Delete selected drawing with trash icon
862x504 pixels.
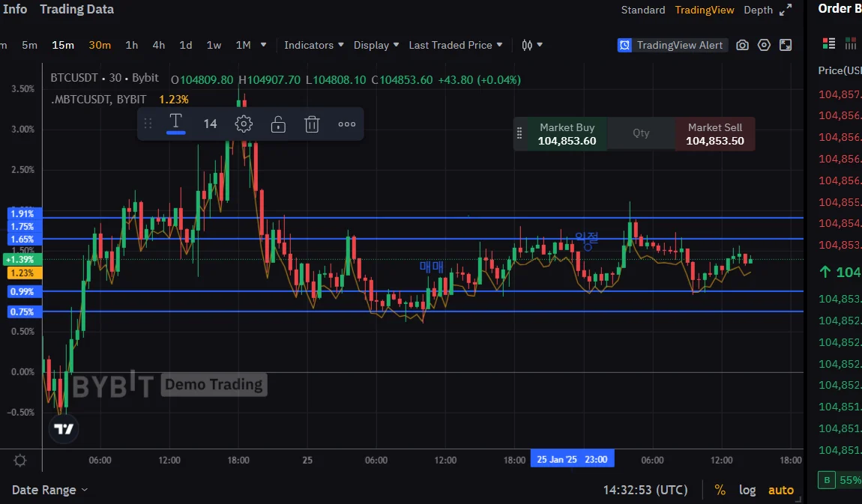(312, 124)
